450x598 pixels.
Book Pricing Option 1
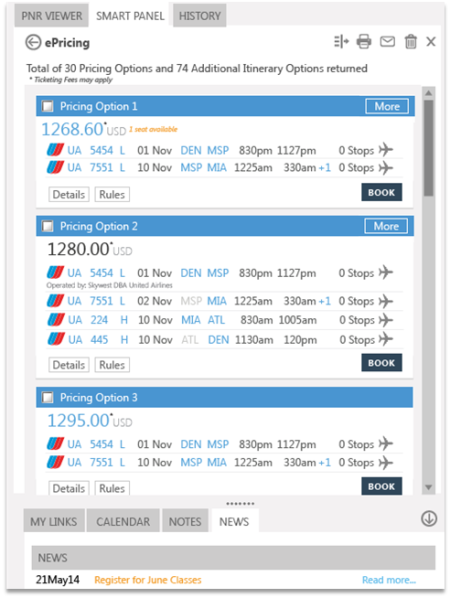pos(381,192)
